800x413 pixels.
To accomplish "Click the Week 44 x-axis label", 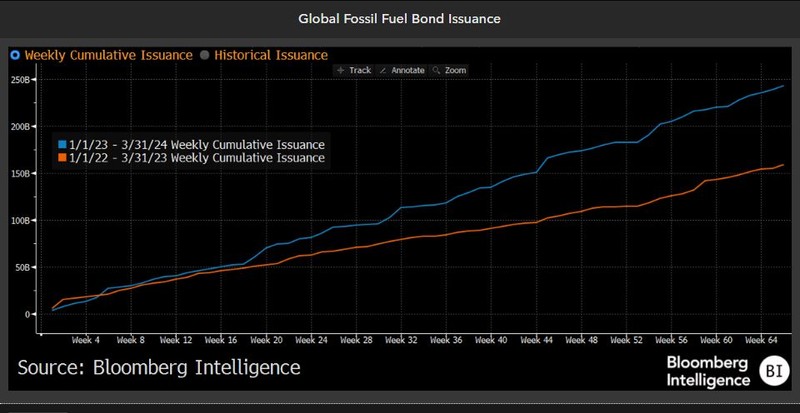I will click(537, 341).
